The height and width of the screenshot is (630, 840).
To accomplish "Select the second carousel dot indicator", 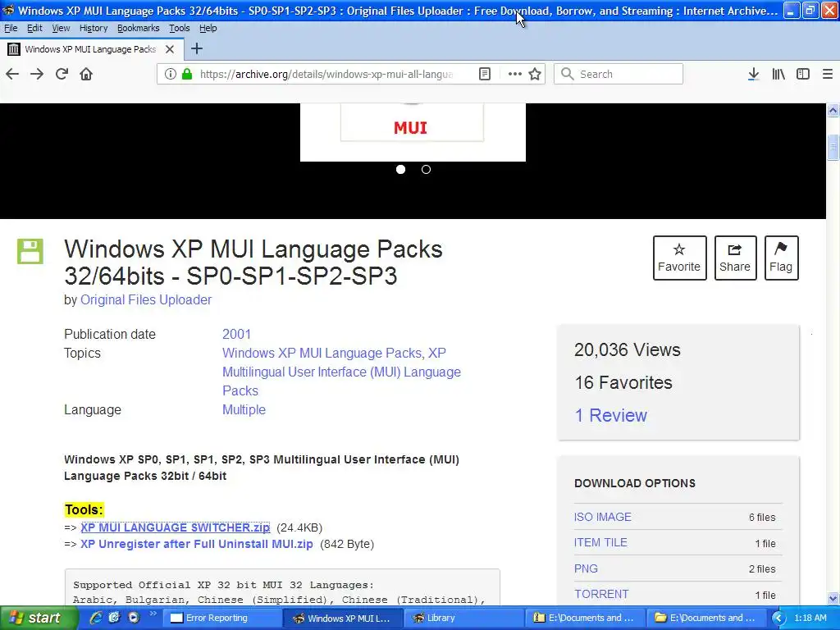I will click(x=426, y=169).
